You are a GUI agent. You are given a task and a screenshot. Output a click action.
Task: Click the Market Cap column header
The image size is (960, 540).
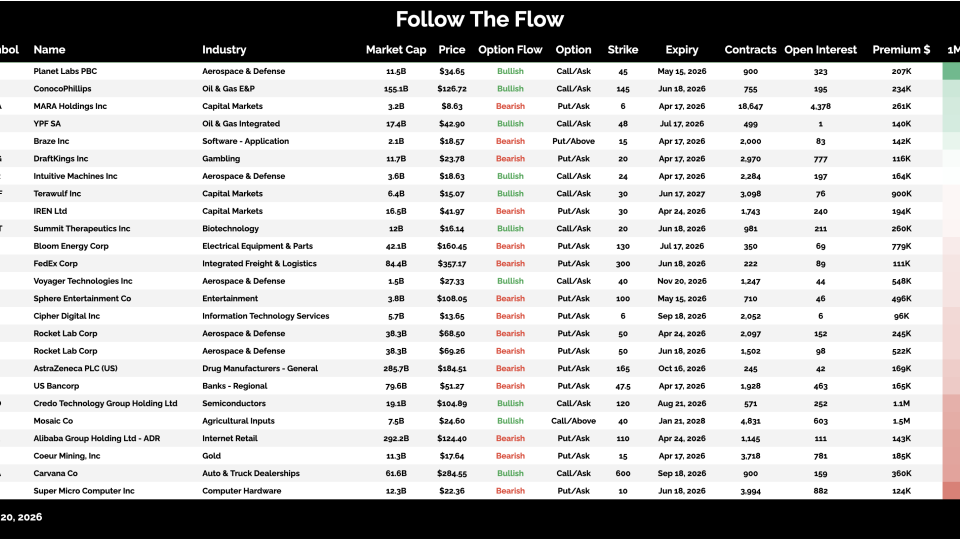[395, 50]
